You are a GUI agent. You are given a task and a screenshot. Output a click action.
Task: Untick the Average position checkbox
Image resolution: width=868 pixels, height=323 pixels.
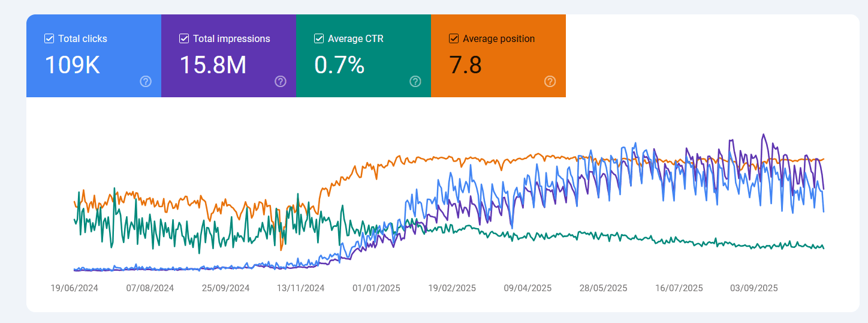click(x=454, y=38)
